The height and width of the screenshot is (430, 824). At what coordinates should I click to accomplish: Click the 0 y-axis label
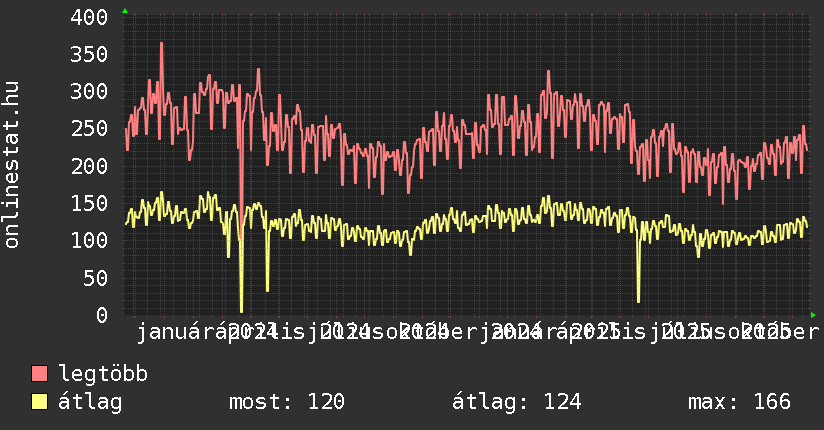pyautogui.click(x=101, y=315)
